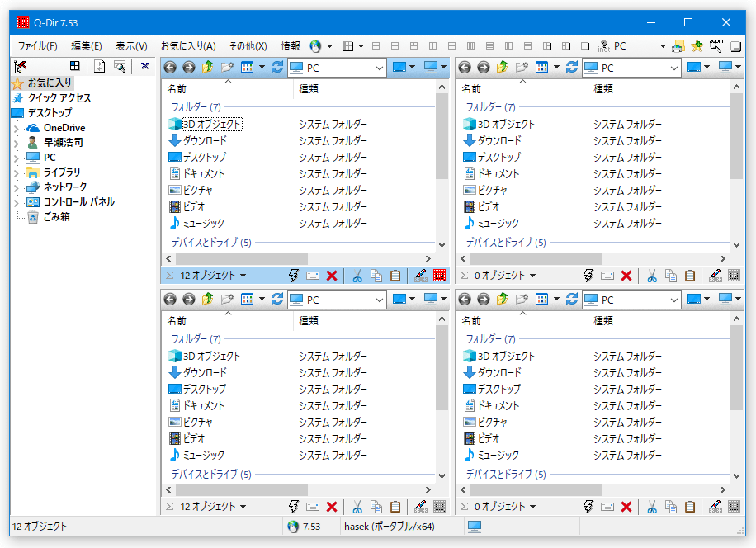Cut using scissors in top-right pane
This screenshot has width=756, height=548.
(x=652, y=276)
